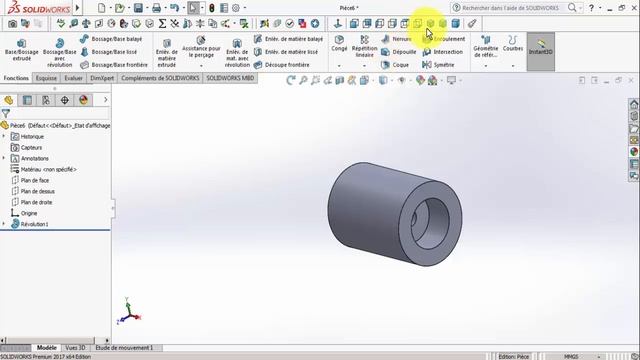Click the Print icon
This screenshot has height=360, width=640.
(x=156, y=8)
